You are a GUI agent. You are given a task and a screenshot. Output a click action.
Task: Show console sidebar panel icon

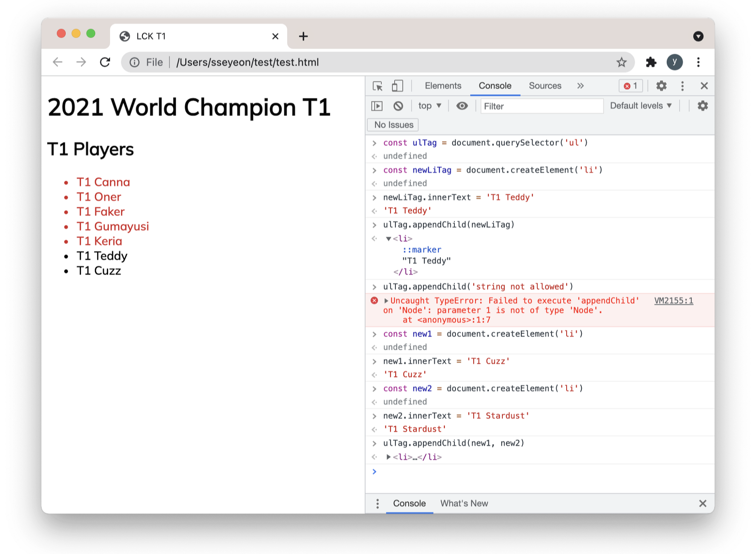tap(377, 106)
